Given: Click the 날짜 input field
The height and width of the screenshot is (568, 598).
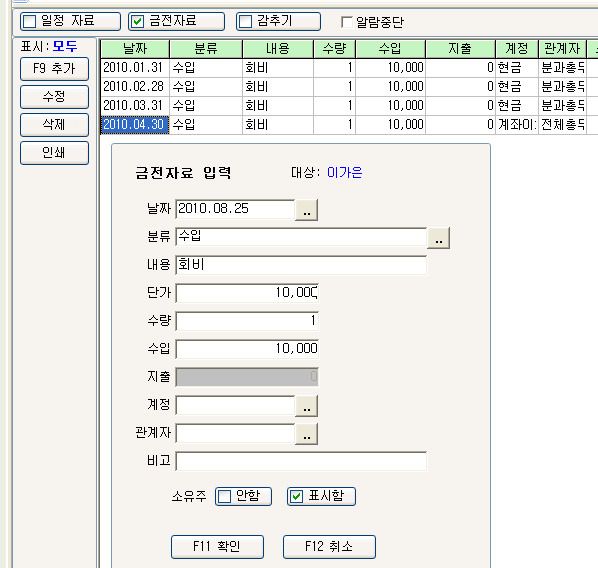Looking at the screenshot, I should coord(235,209).
